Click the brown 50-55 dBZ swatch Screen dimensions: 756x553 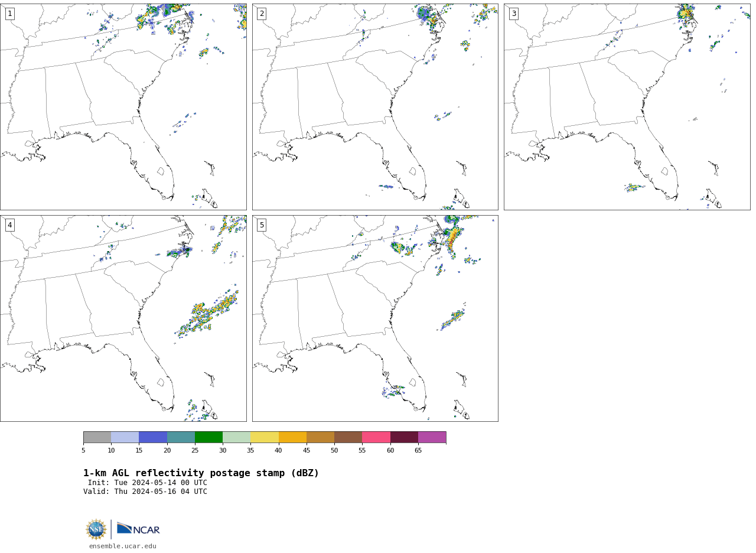(348, 437)
